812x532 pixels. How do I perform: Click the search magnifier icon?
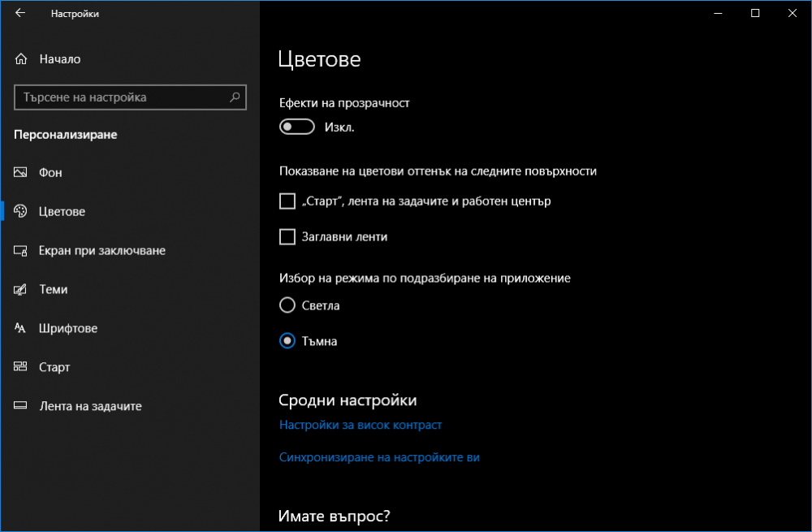[235, 97]
